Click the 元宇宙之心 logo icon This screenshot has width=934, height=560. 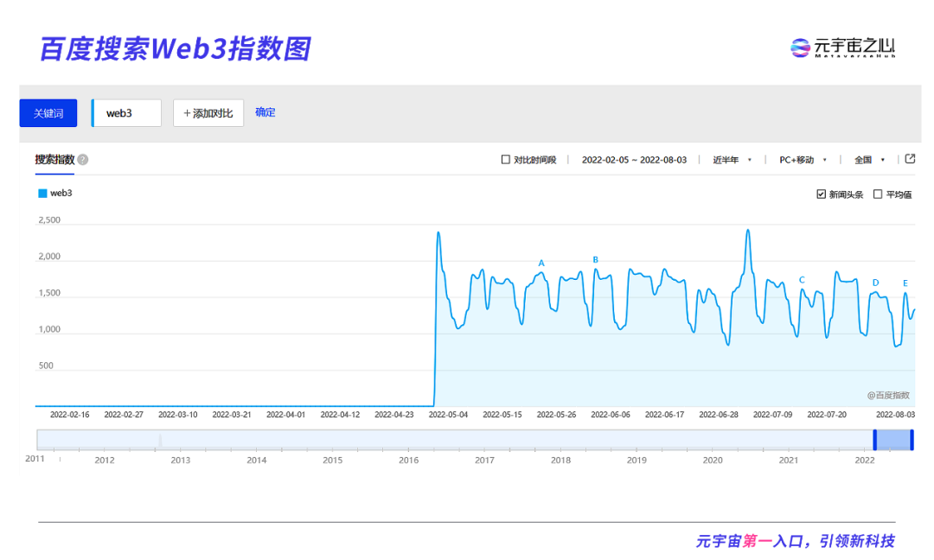click(x=800, y=48)
